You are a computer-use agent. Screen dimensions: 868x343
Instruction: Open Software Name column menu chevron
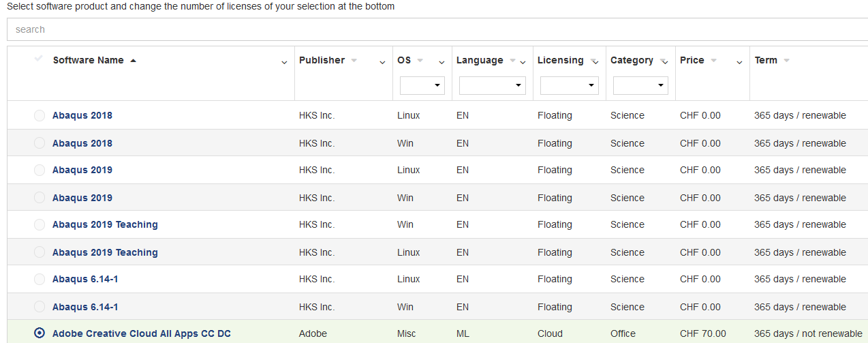(x=284, y=63)
